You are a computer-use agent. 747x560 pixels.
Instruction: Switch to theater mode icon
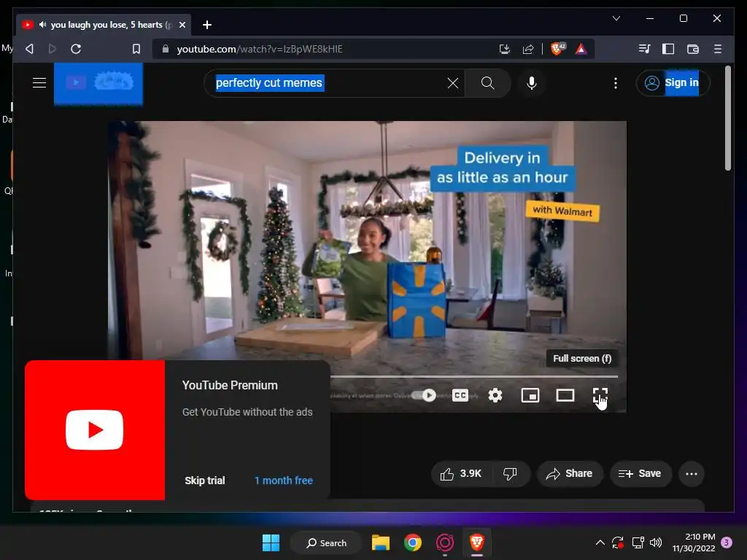click(x=565, y=395)
